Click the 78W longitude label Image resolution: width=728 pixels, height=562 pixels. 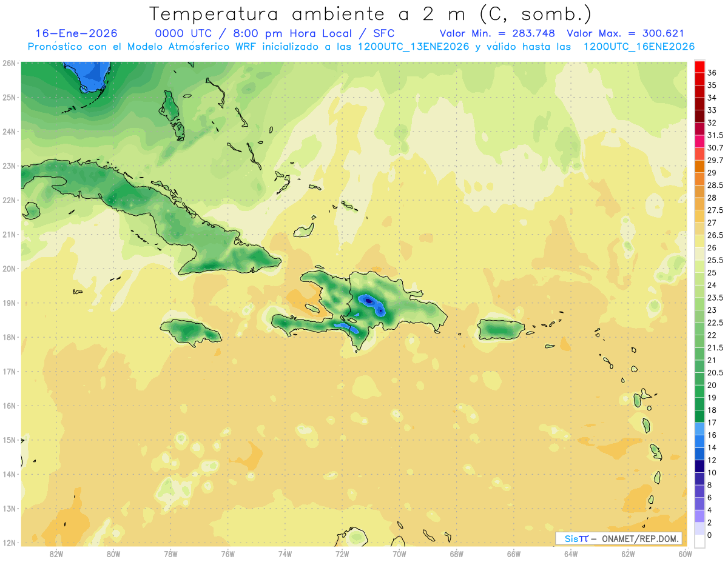(x=170, y=554)
